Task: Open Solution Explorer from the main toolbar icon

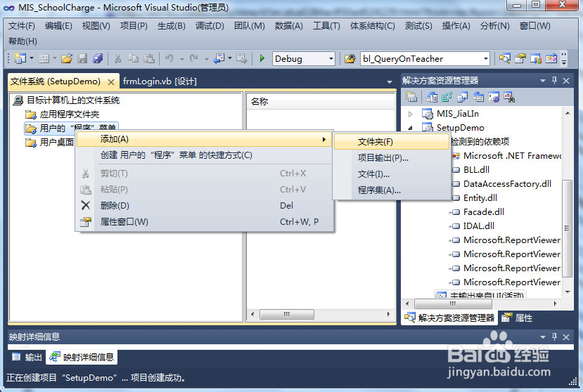Action: [504, 58]
